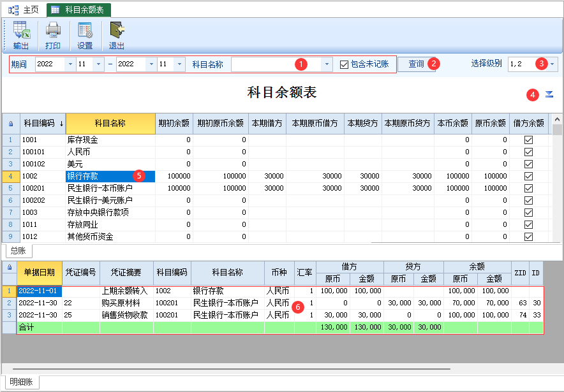564x392 pixels.
Task: Click the 打印 print icon
Action: coord(53,31)
